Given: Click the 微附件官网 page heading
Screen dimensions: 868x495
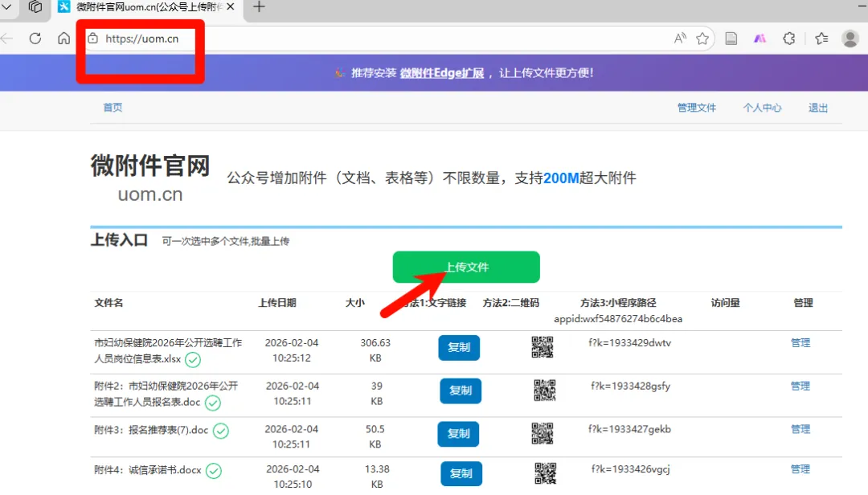Looking at the screenshot, I should pos(150,166).
